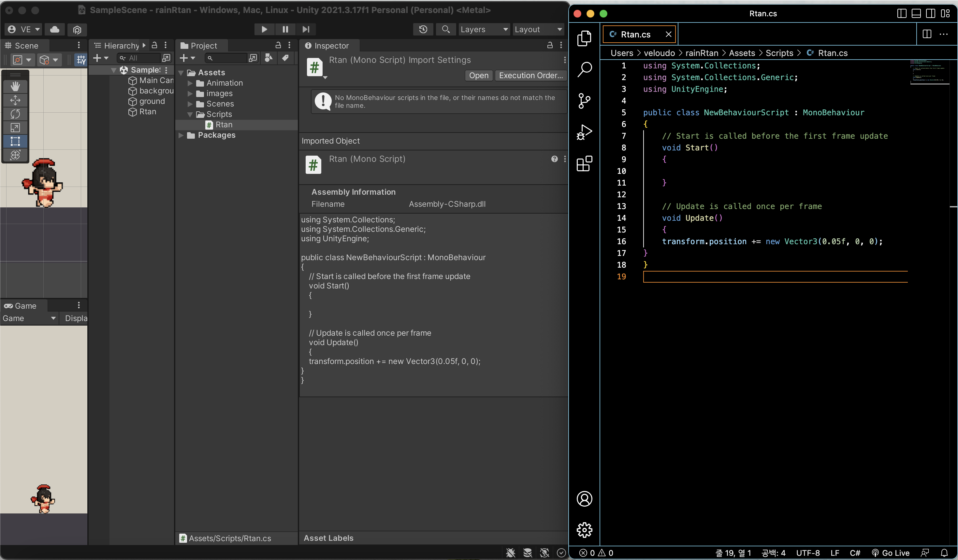Click LF line ending in status bar

click(835, 553)
